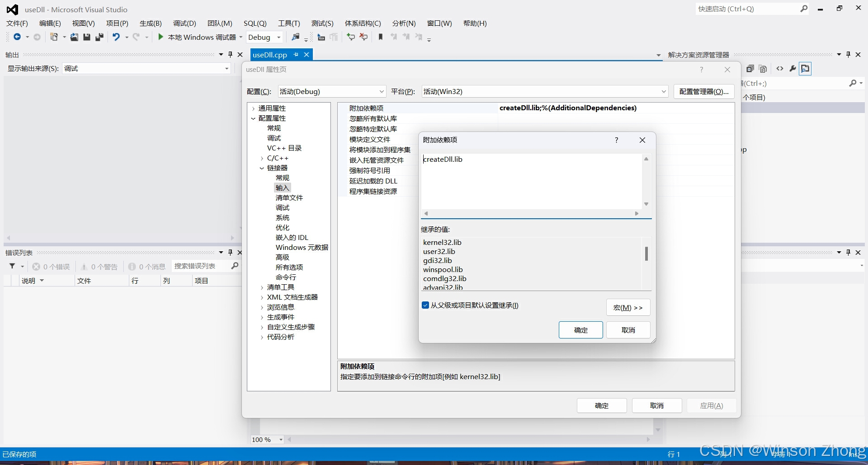This screenshot has width=868, height=465.
Task: Click the 宏(M) >> button
Action: (628, 307)
